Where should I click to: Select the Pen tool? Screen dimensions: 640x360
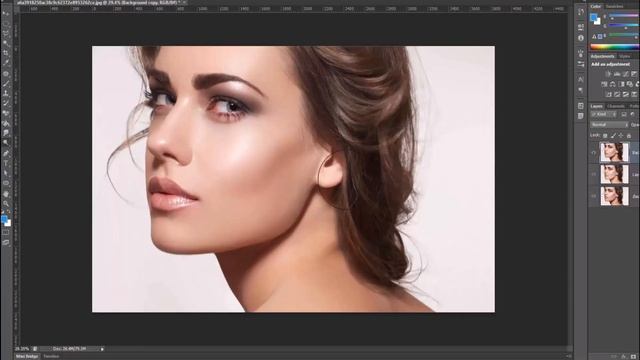6,154
